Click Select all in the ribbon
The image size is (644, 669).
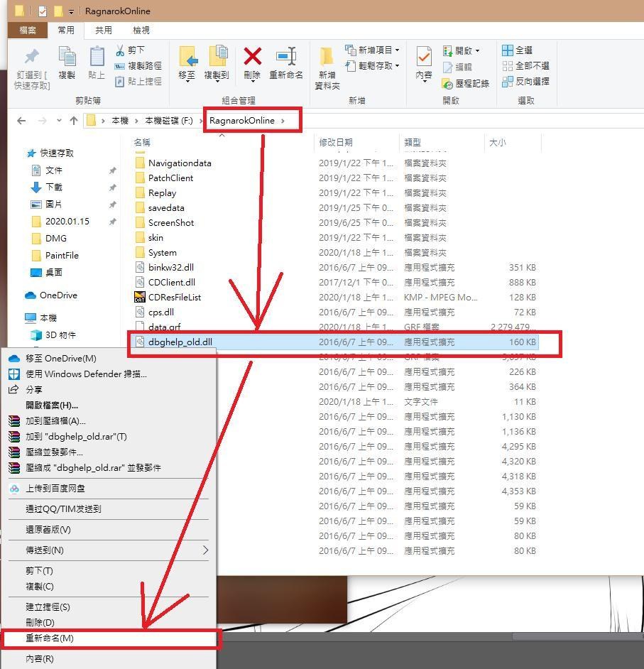[x=518, y=50]
